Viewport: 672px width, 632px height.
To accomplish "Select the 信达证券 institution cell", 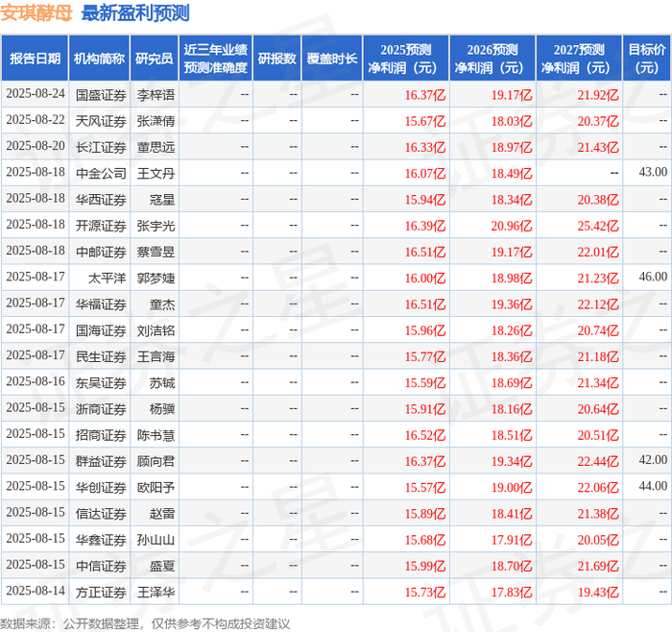I will (x=101, y=513).
